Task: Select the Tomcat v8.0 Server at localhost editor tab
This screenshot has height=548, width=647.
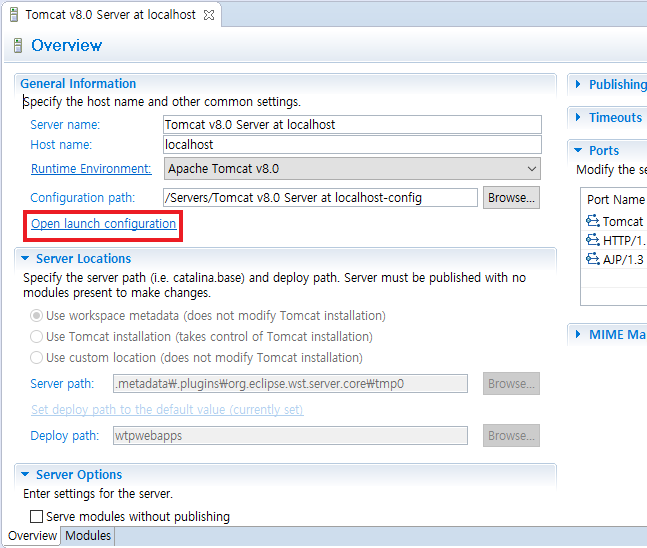Action: 111,15
